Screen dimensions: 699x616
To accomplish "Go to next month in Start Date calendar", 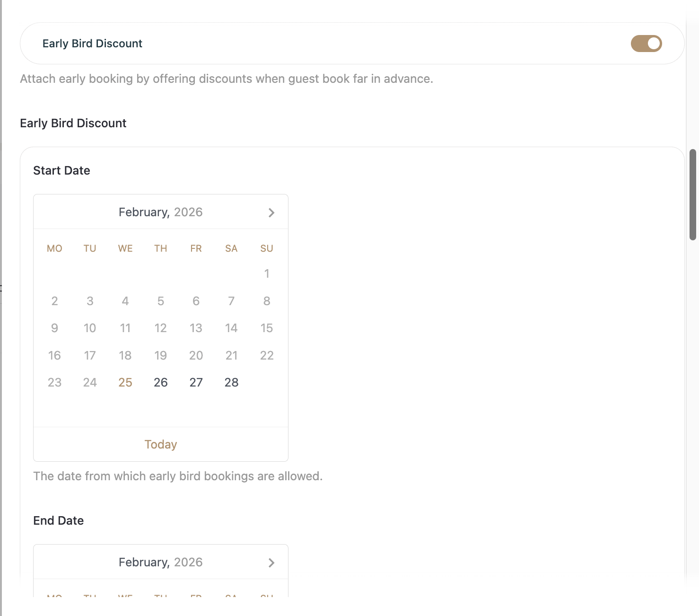I will [x=271, y=213].
